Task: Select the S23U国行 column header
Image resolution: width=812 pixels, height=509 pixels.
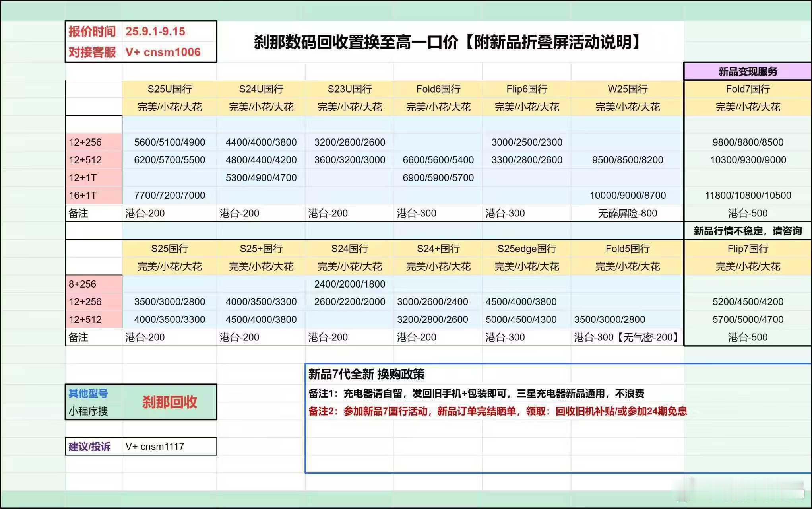Action: (x=350, y=89)
